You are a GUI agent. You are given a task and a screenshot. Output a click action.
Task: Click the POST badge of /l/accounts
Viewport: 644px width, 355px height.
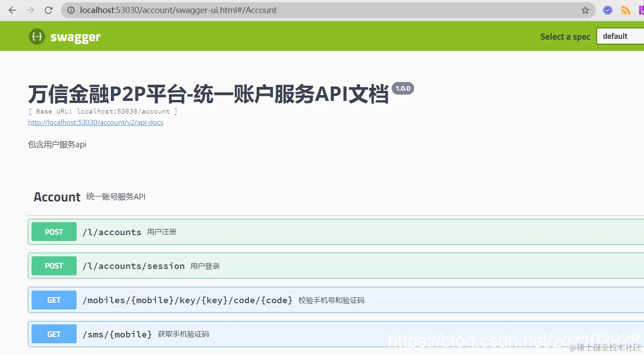coord(54,232)
